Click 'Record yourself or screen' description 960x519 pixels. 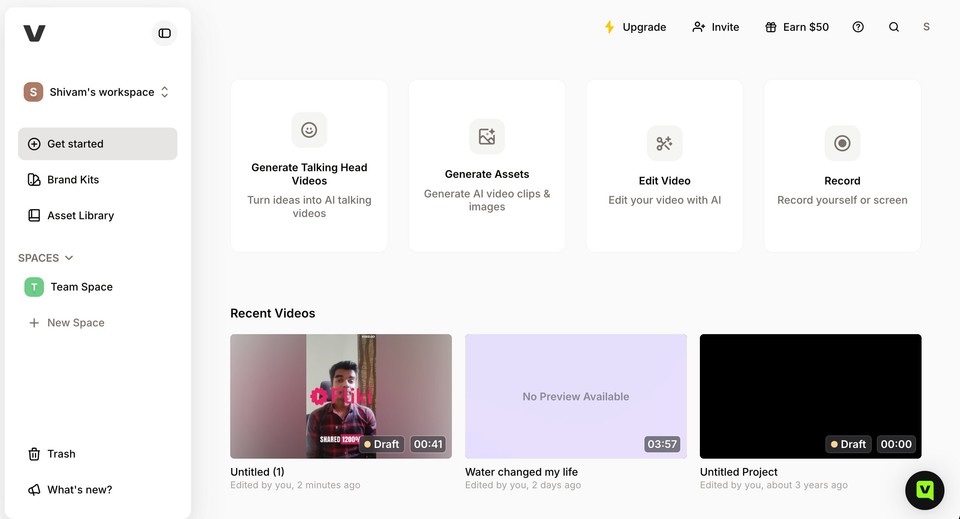(842, 200)
